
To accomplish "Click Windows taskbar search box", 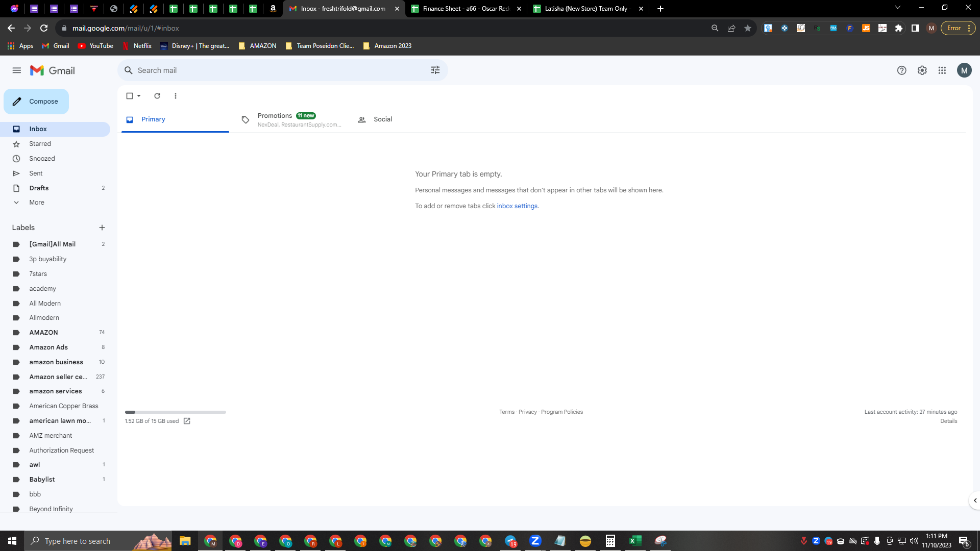I will tap(99, 541).
